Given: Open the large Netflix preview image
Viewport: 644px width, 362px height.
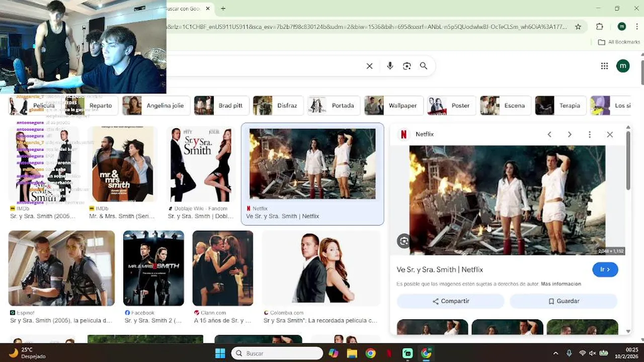Looking at the screenshot, I should (x=507, y=200).
